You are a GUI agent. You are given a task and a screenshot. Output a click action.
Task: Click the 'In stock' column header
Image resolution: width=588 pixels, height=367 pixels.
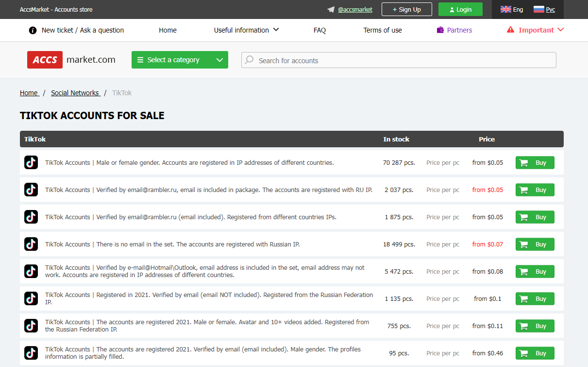coord(396,139)
